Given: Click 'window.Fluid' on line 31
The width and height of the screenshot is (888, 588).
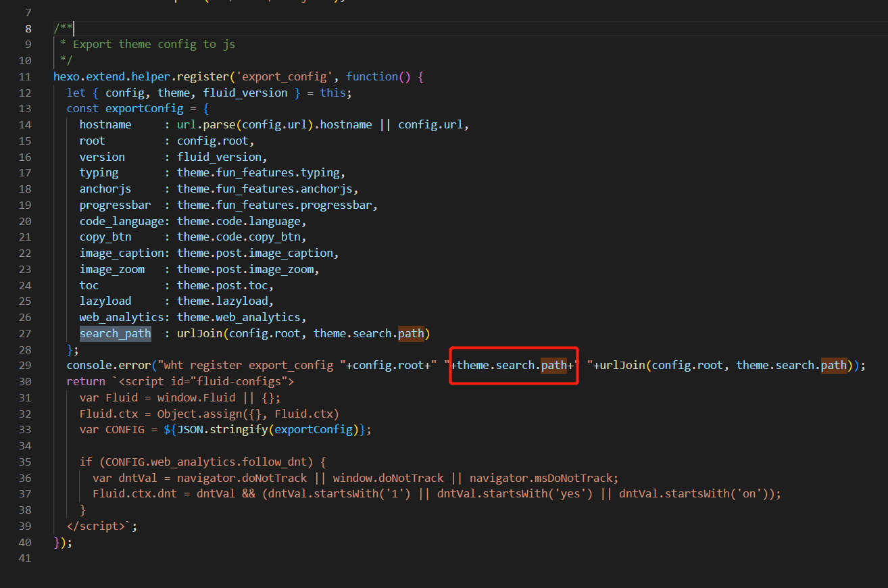Looking at the screenshot, I should [197, 397].
